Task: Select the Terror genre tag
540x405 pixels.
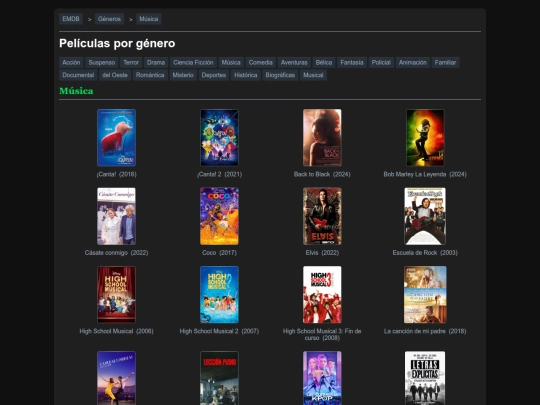Action: click(131, 62)
